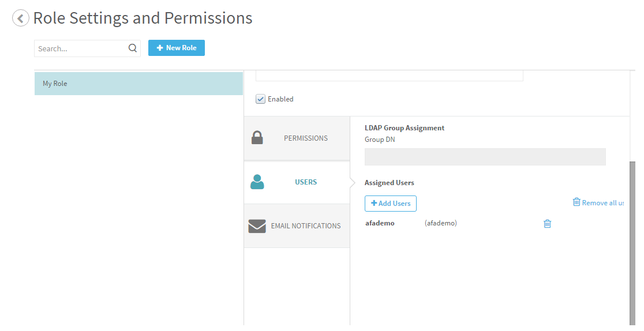The image size is (644, 331).
Task: Click the envelope email icon
Action: (257, 226)
